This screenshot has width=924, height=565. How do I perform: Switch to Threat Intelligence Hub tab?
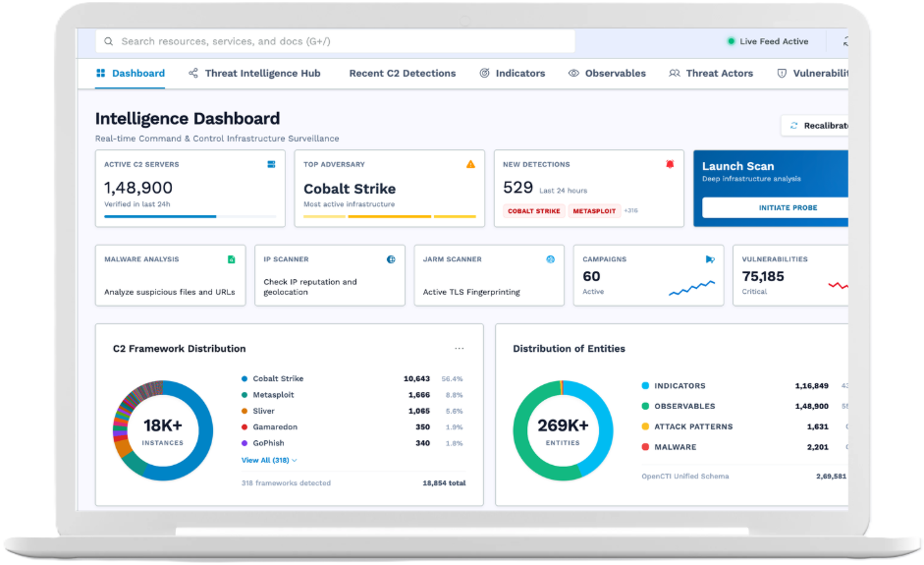254,73
